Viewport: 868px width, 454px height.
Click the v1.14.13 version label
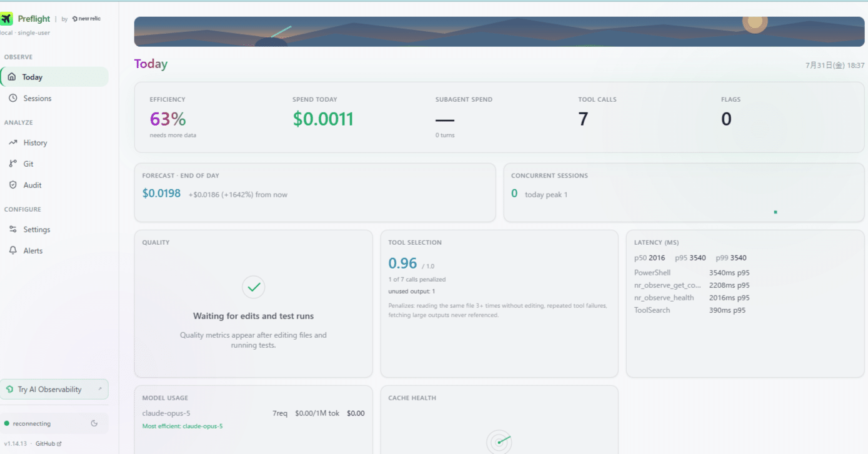(16, 443)
